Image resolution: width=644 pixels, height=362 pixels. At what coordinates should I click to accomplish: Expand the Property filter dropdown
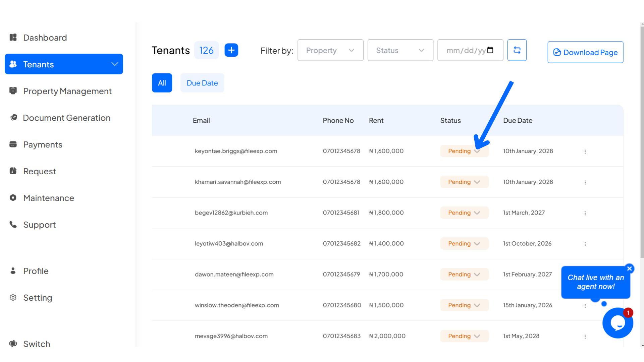pyautogui.click(x=330, y=50)
